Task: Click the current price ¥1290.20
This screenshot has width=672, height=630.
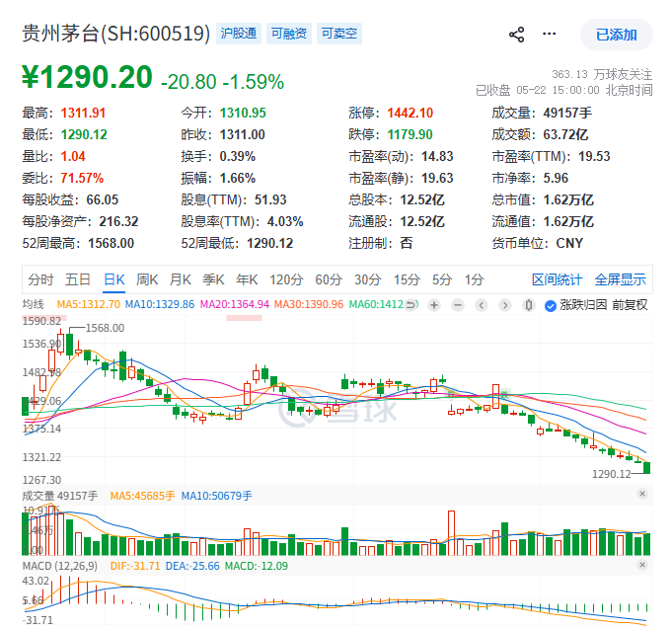Action: 88,77
